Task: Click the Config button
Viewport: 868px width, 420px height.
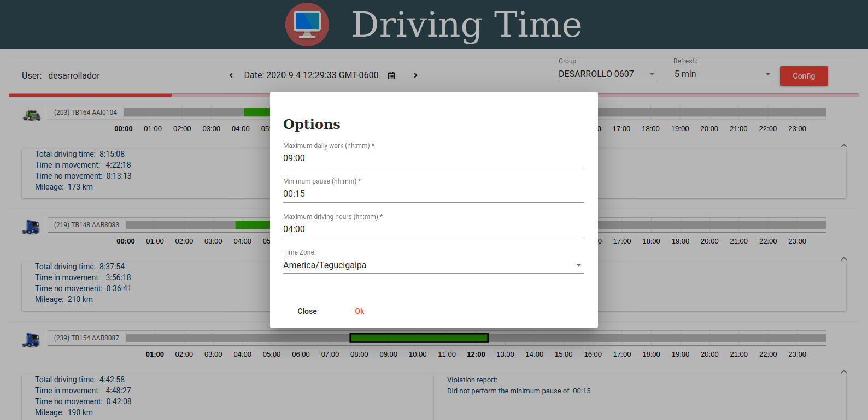Action: pos(804,76)
